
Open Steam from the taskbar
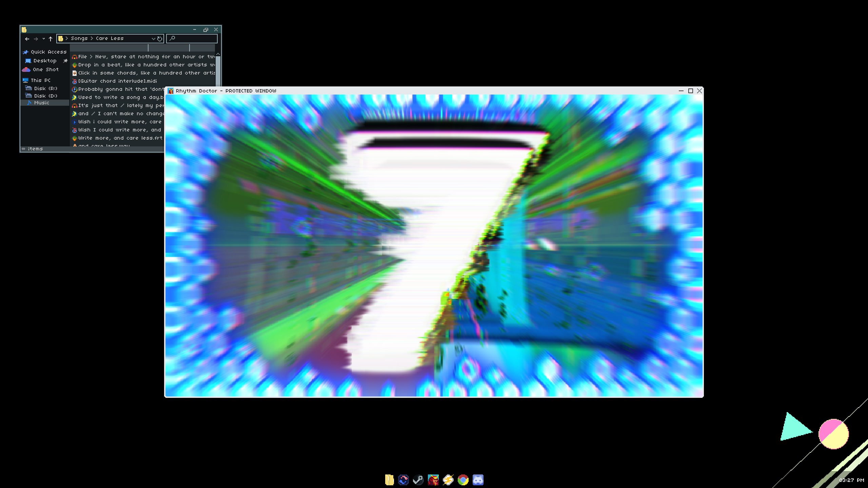point(418,480)
